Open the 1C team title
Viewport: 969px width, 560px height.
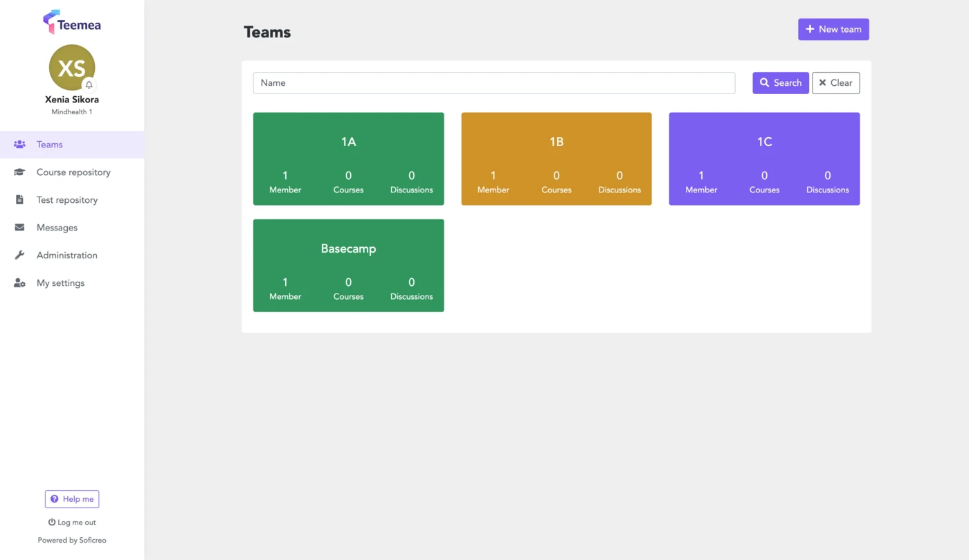[x=764, y=142]
